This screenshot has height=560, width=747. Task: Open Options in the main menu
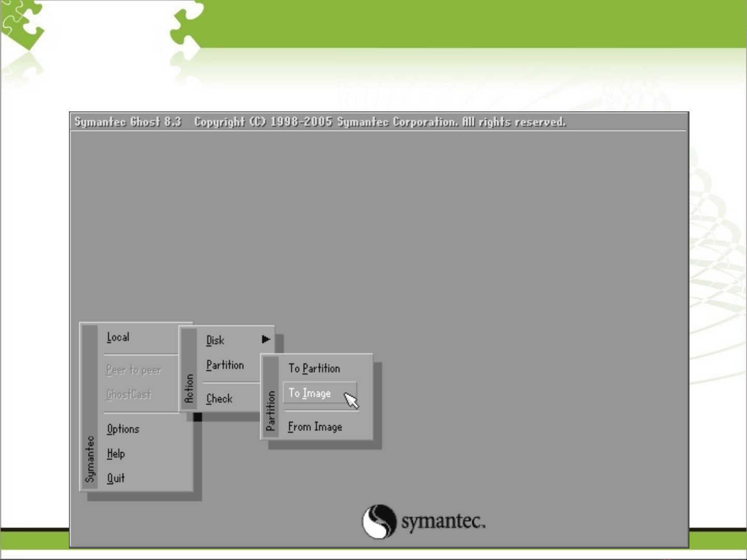[123, 429]
